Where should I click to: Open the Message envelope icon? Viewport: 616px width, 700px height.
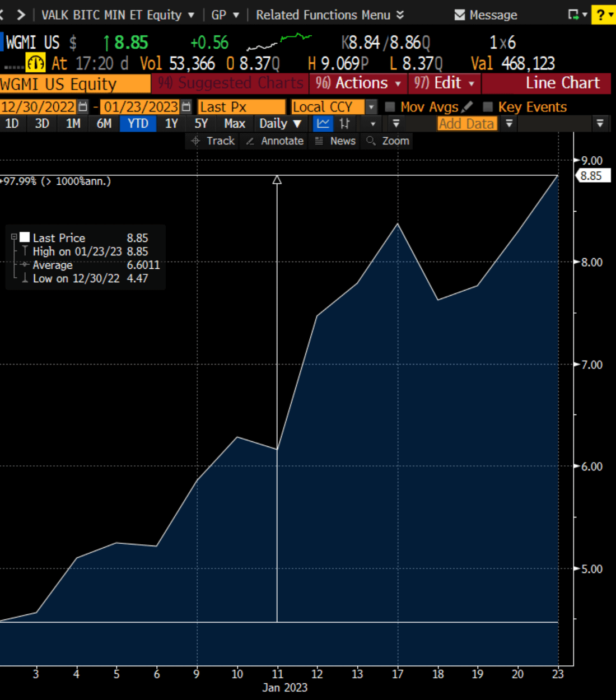[x=460, y=15]
